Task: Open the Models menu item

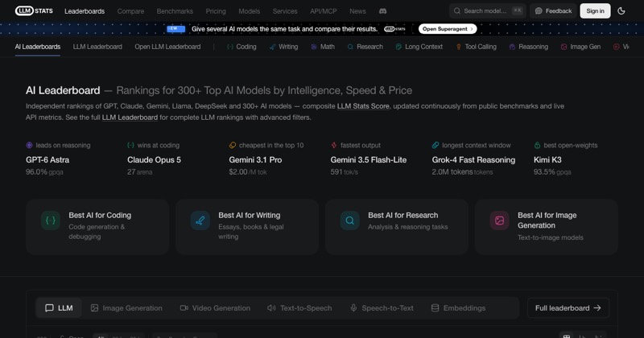Action: (250, 11)
